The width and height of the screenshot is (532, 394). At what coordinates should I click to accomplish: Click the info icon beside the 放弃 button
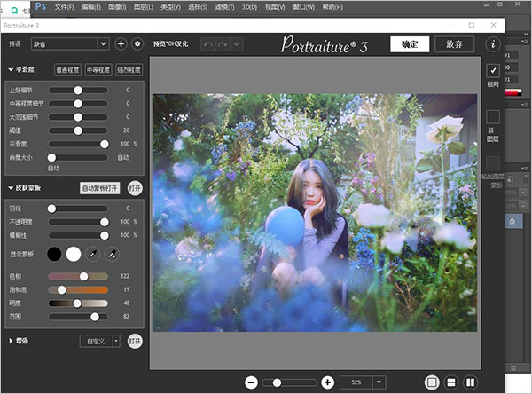tap(493, 43)
